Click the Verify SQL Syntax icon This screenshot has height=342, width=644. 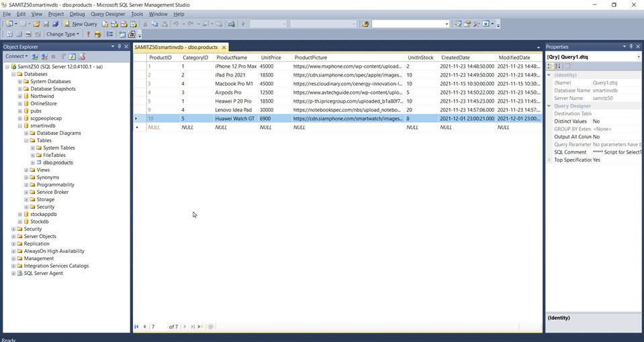[98, 34]
